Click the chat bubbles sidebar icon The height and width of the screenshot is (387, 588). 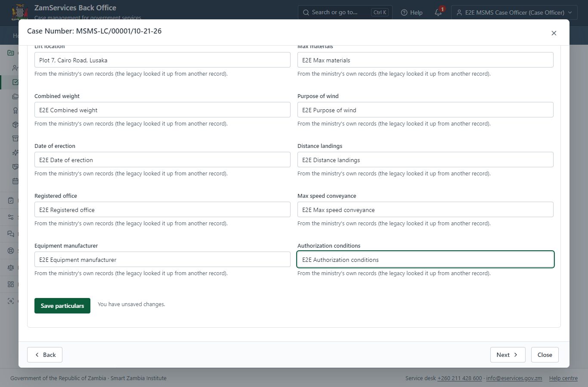point(11,234)
